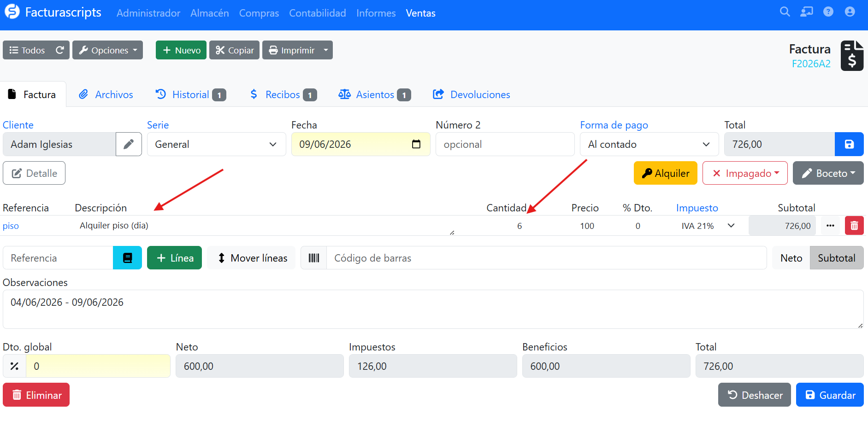Image resolution: width=868 pixels, height=426 pixels.
Task: Open the Contabilidad menu
Action: (318, 13)
